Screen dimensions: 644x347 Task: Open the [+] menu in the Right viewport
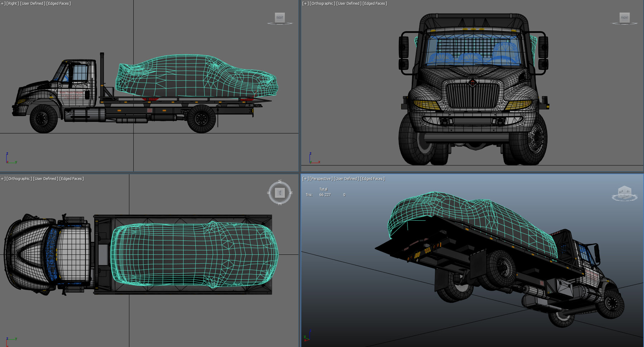[3, 4]
